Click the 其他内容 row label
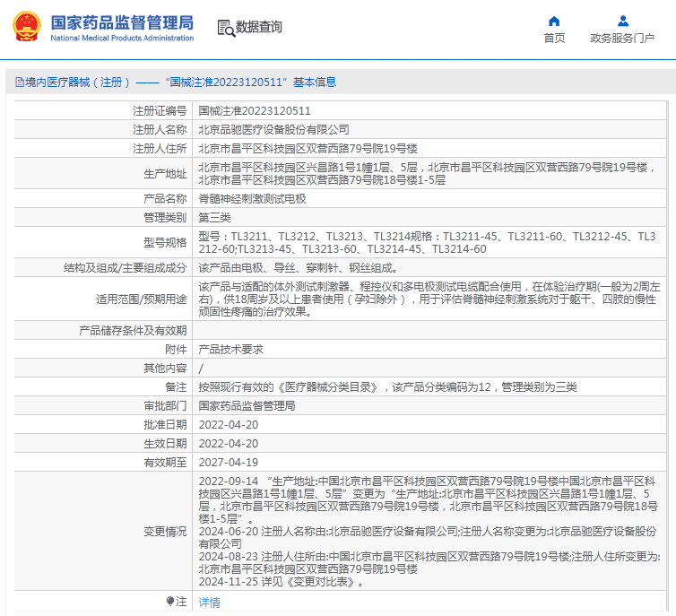The width and height of the screenshot is (676, 616). [x=165, y=369]
